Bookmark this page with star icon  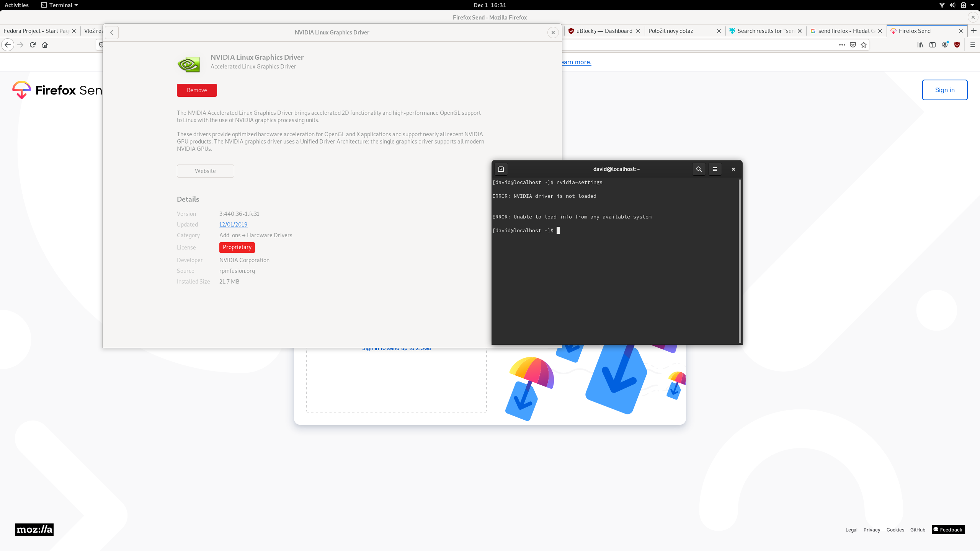point(864,45)
